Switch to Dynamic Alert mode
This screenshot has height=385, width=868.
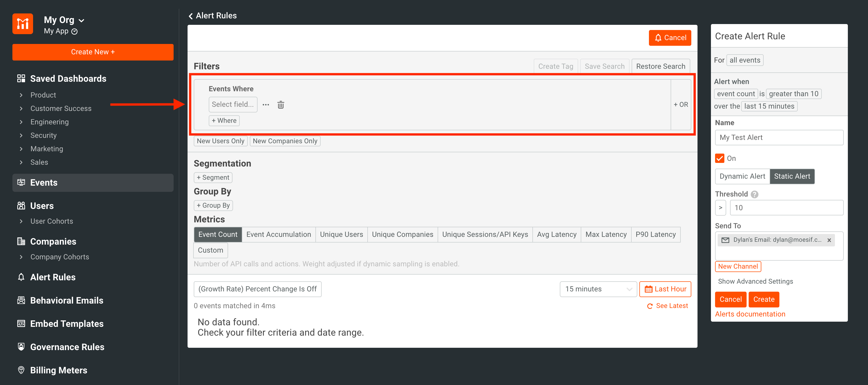[x=742, y=176]
